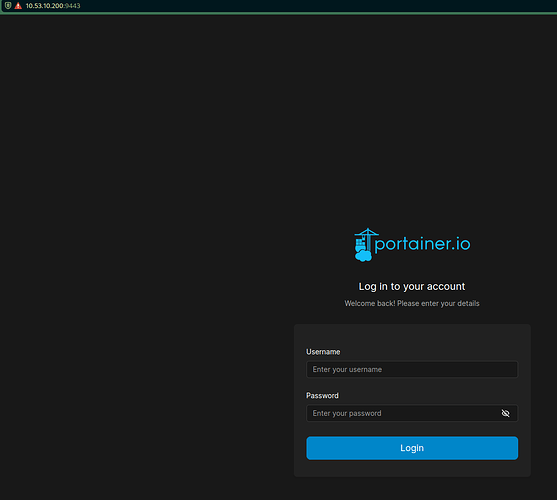Click the red security warning triangle icon
The width and height of the screenshot is (557, 500).
18,6
